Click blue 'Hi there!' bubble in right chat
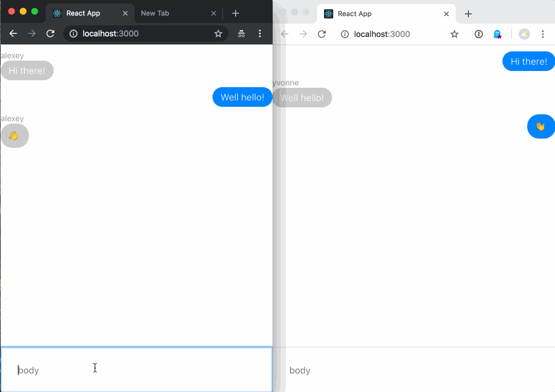Viewport: 555px width, 392px height. click(529, 61)
